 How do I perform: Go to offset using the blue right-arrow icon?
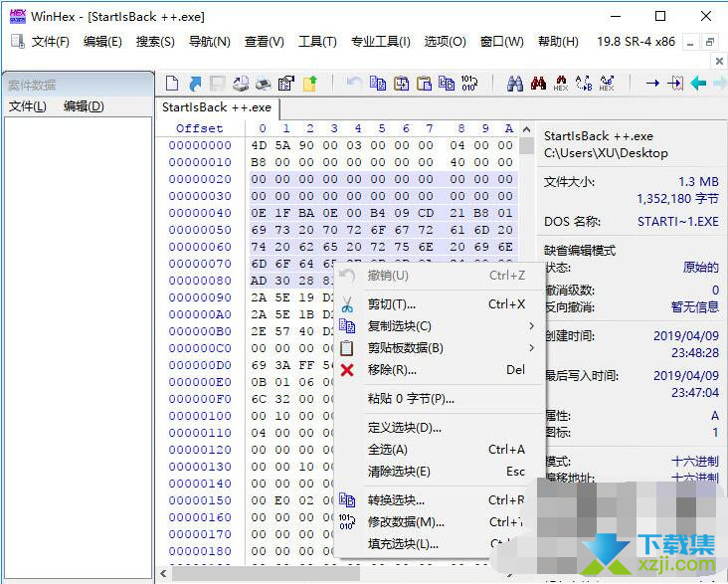pos(652,84)
